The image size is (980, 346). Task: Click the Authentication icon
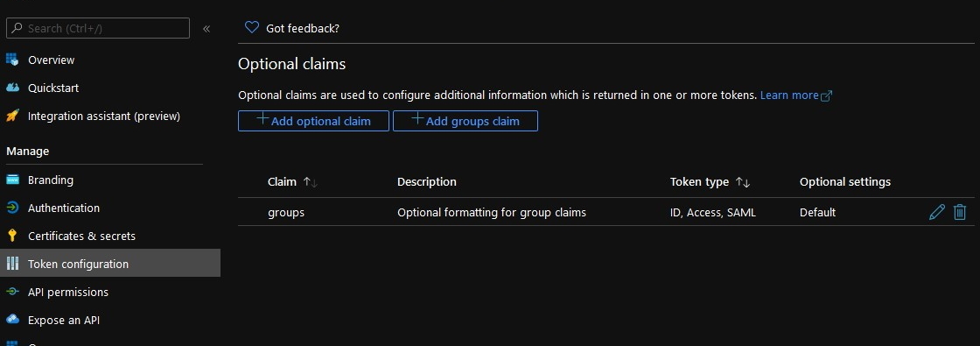(12, 208)
